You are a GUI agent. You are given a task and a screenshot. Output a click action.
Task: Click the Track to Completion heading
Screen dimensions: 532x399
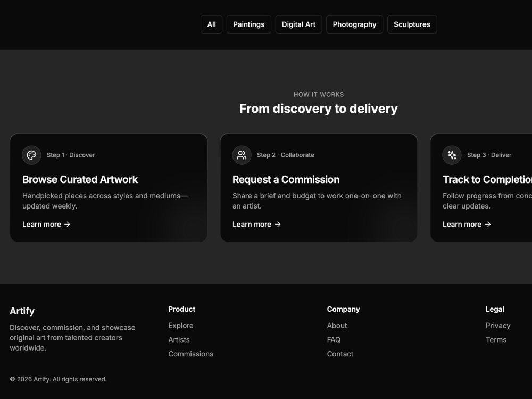pos(487,179)
